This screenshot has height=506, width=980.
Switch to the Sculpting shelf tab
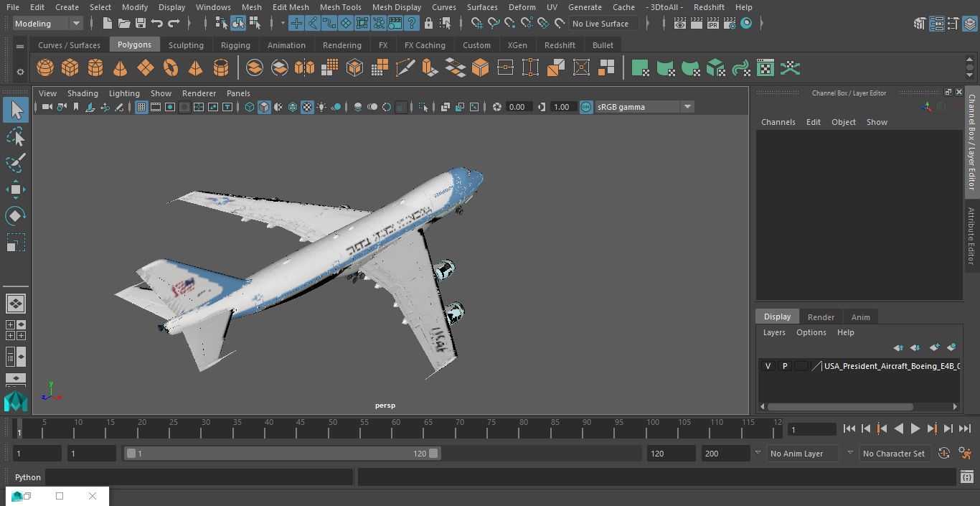186,45
